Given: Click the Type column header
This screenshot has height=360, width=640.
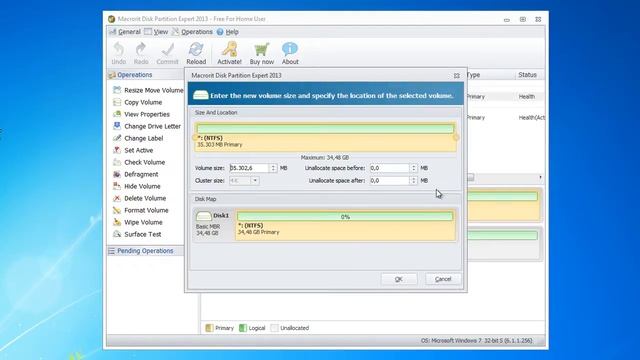Looking at the screenshot, I should pyautogui.click(x=473, y=75).
